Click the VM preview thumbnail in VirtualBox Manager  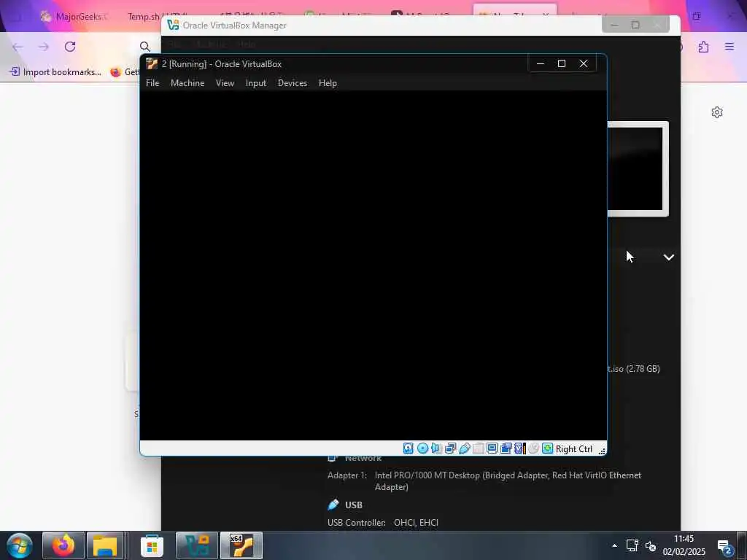[638, 168]
